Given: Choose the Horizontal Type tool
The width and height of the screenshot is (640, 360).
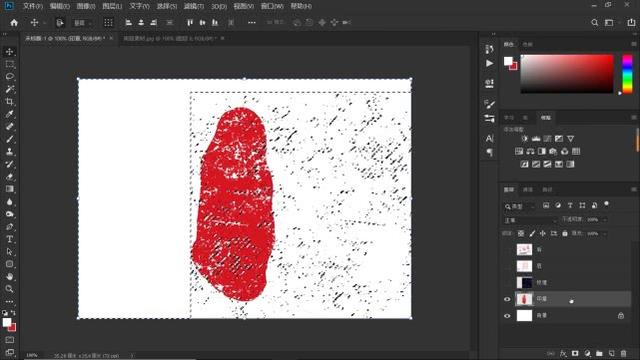Looking at the screenshot, I should click(10, 239).
